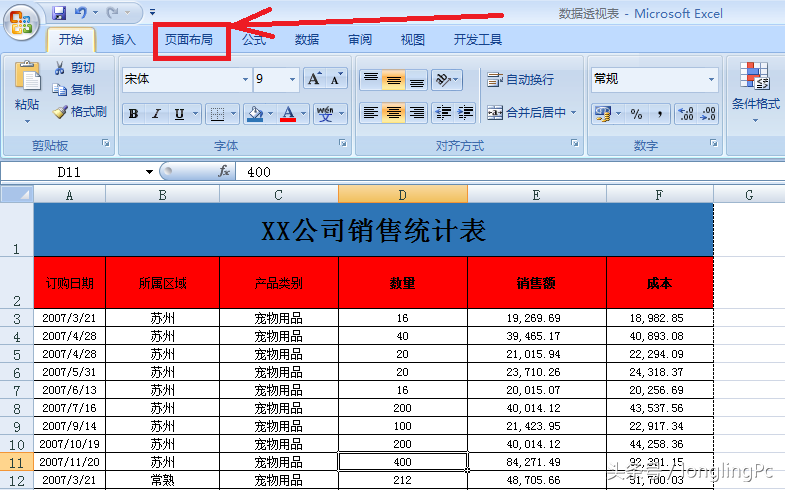Click Copy (复制)
The image size is (785, 490).
(74, 90)
